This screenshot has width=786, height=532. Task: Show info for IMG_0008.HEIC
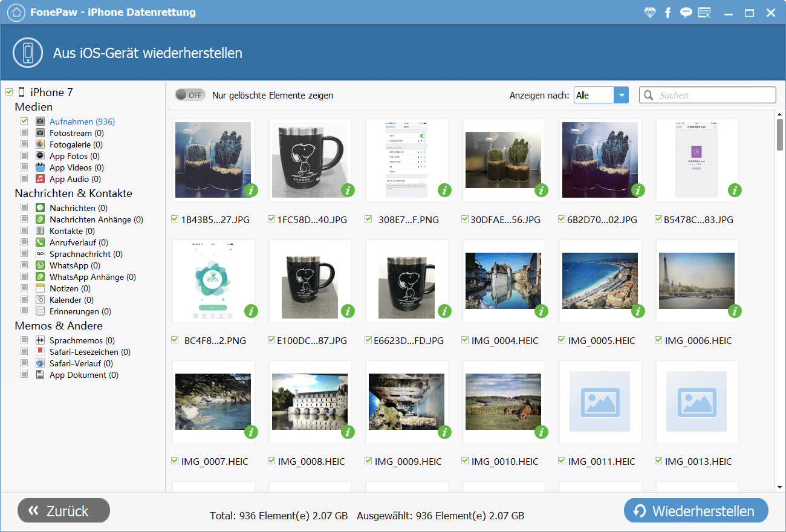[348, 432]
